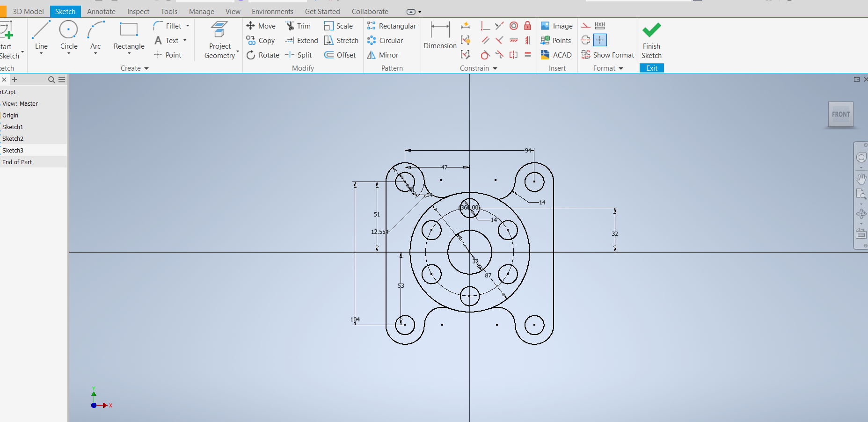
Task: Open the Inspect ribbon tab
Action: coord(138,11)
